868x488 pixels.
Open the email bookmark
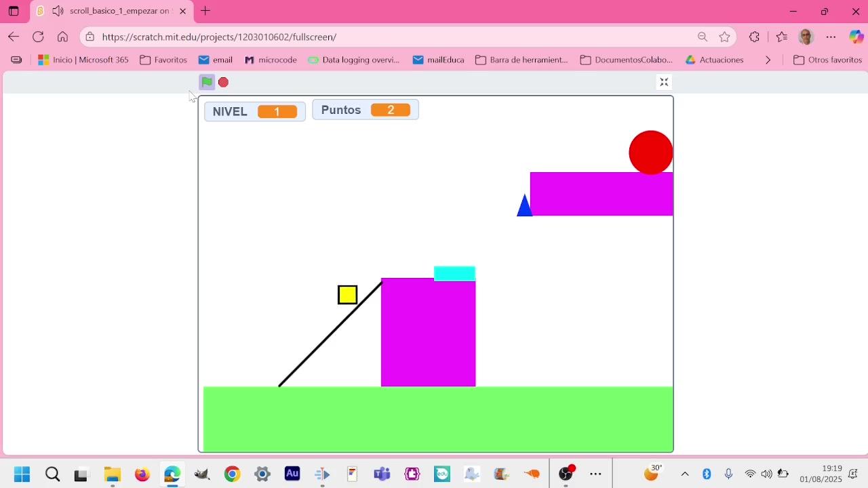pyautogui.click(x=216, y=60)
